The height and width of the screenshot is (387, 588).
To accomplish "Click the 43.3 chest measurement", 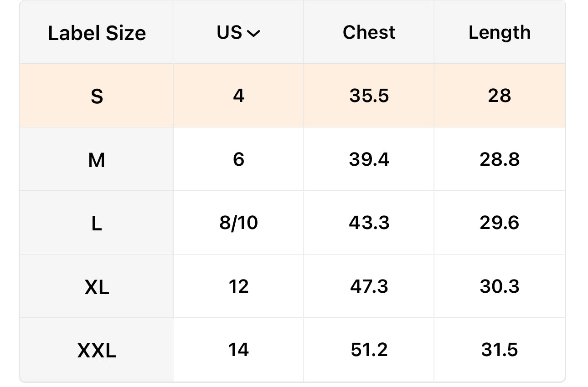I will [369, 223].
